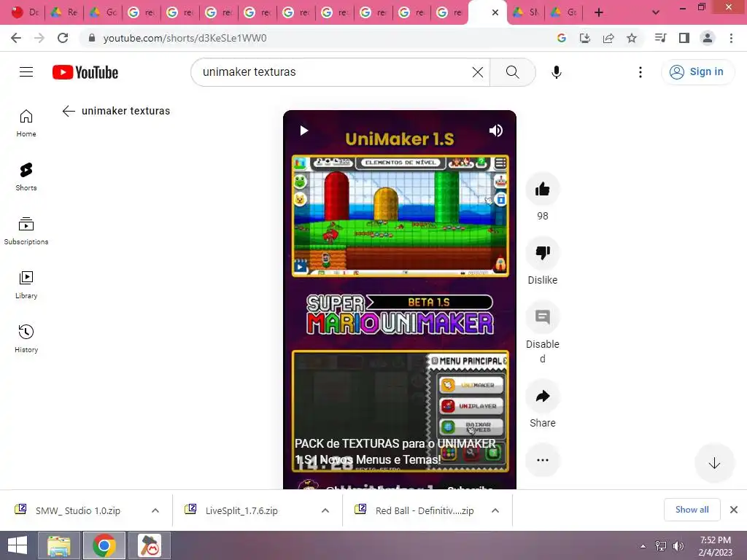Open Chrome from the taskbar
The image size is (747, 560).
click(104, 545)
